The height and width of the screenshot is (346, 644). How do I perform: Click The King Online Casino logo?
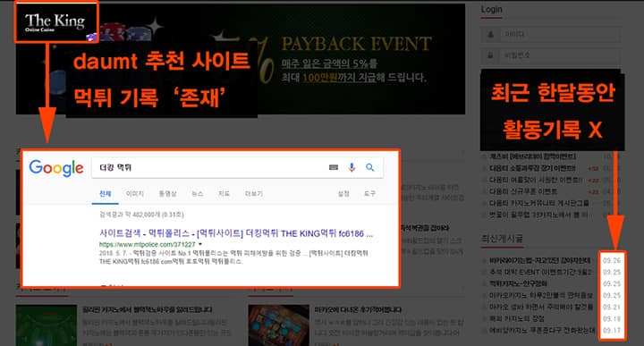[x=56, y=22]
